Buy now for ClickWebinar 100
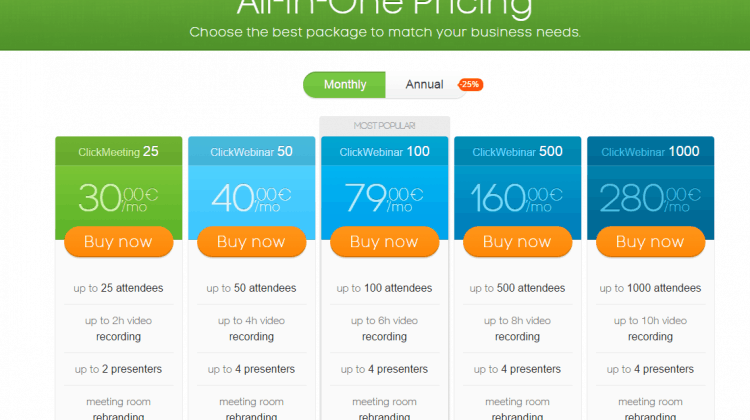The image size is (750, 420). coord(385,242)
